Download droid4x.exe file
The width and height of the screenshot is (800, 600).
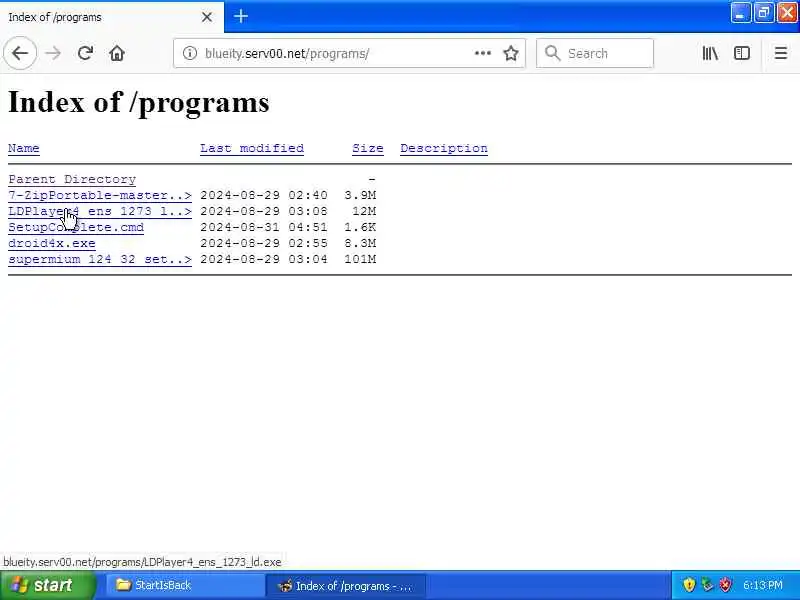(52, 243)
